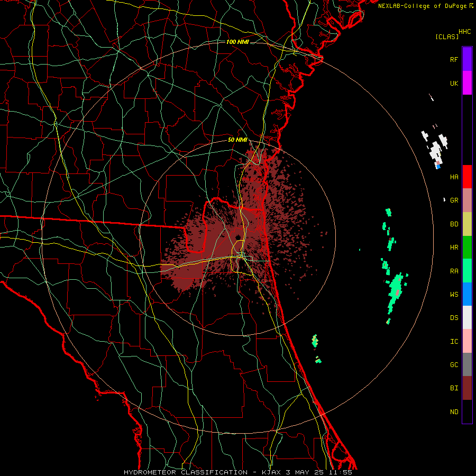Click the "IC" legend label

tap(454, 342)
